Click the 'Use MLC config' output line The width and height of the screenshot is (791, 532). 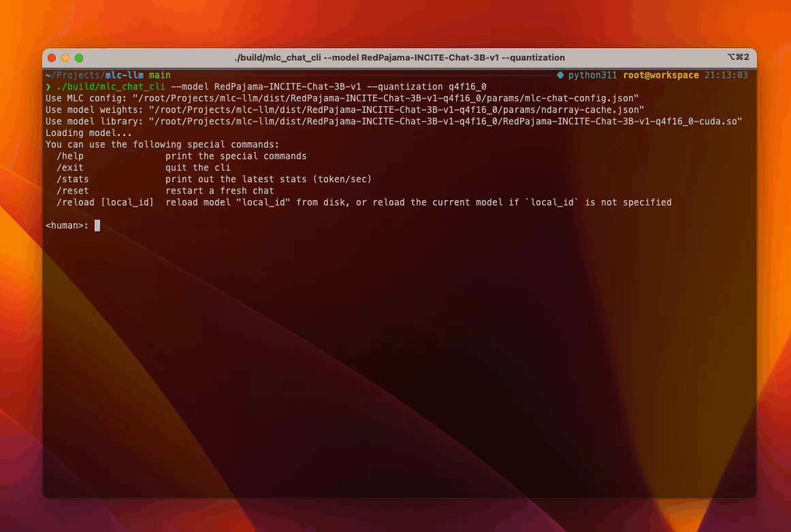point(342,99)
